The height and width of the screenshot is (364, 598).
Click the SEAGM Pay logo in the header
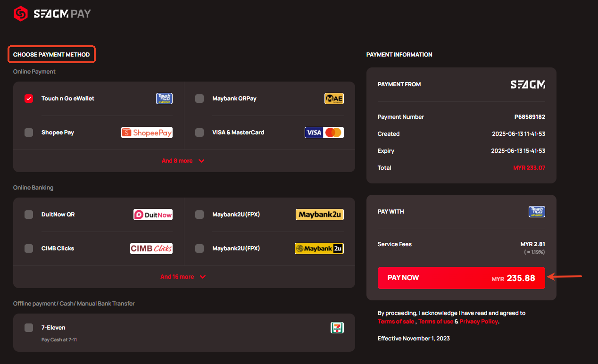point(52,14)
